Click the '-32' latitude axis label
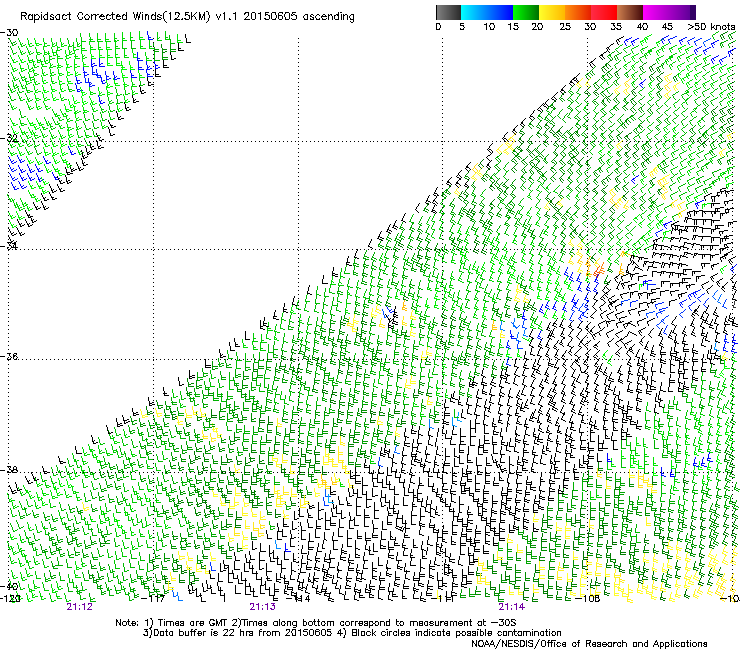The image size is (740, 650). (9, 138)
